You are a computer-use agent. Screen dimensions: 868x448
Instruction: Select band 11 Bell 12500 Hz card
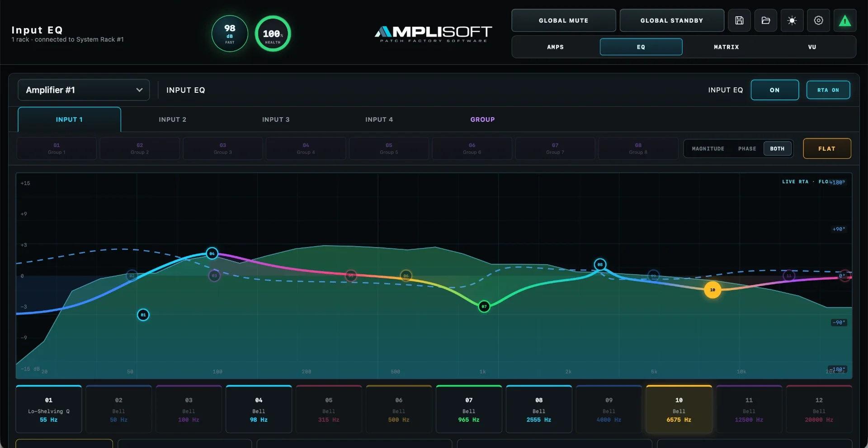749,409
